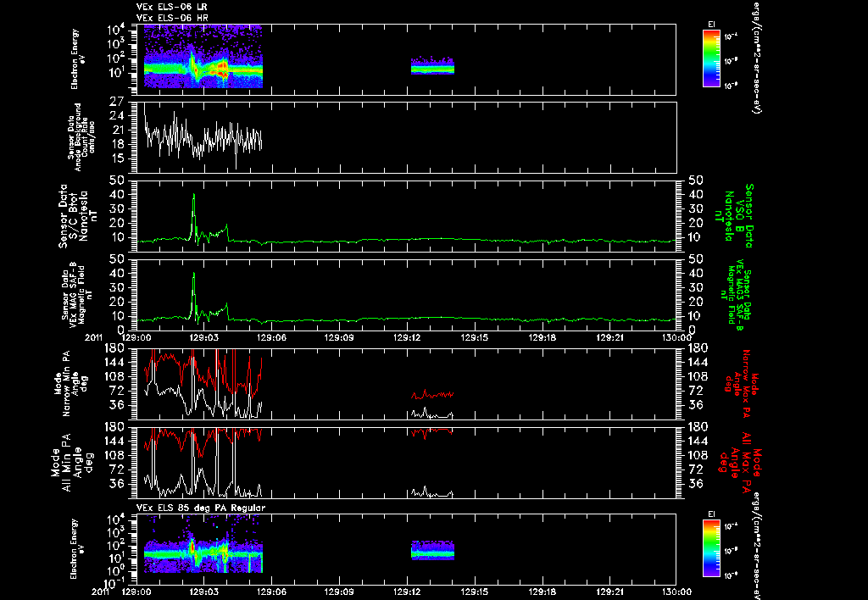The width and height of the screenshot is (868, 600).
Task: Click '129:12' on the bottom time axis
Action: tap(407, 592)
